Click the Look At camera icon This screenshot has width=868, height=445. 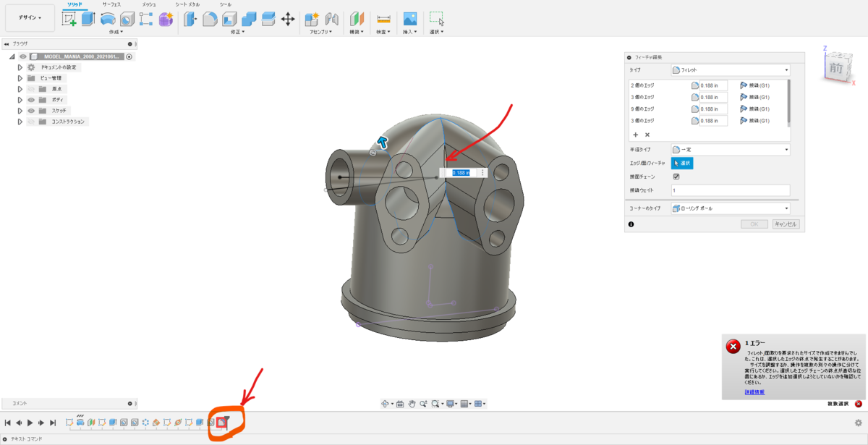(x=400, y=404)
